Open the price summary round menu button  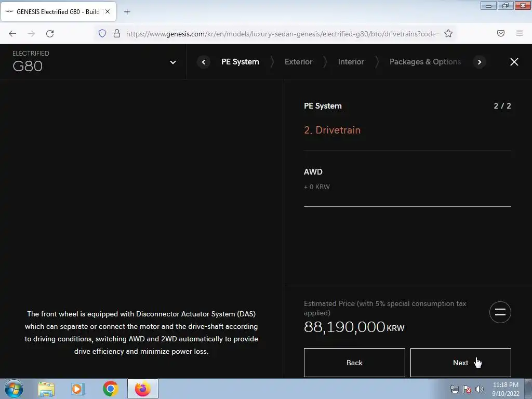[500, 312]
